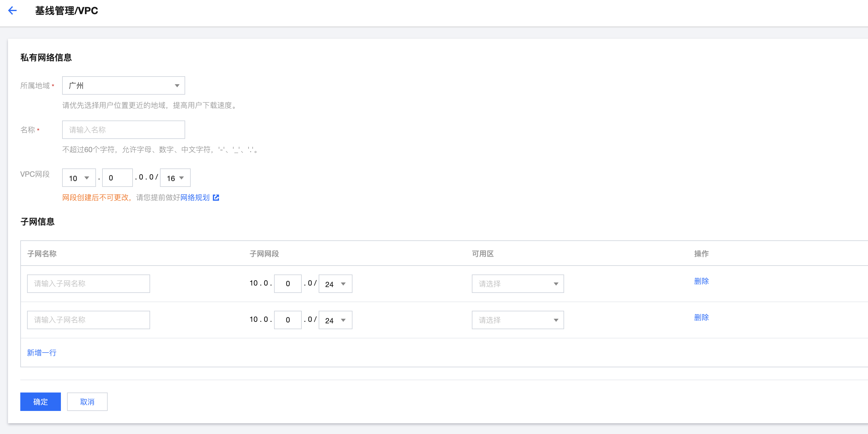Screen dimensions: 868x434
Task: Expand the VPC mask dropdown showing 16
Action: click(x=175, y=178)
